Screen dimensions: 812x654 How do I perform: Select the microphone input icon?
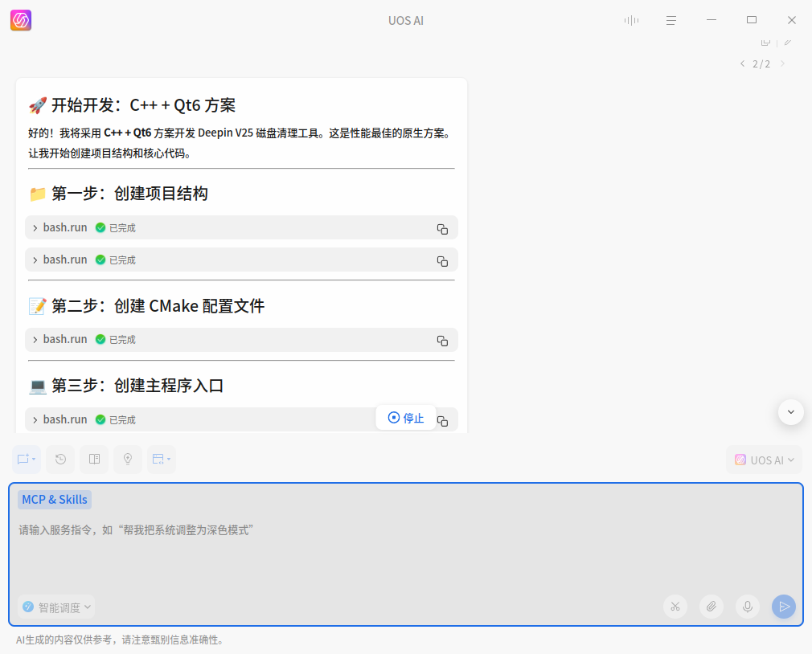coord(747,607)
